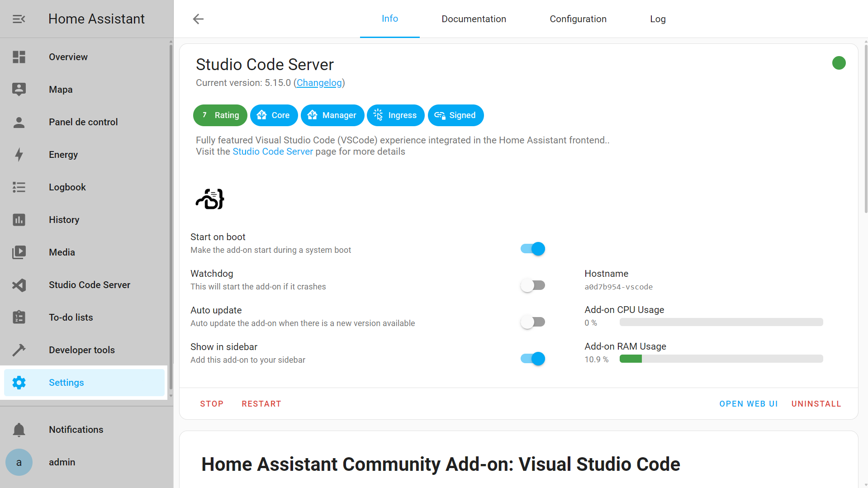
Task: Open the Changelog link
Action: pyautogui.click(x=319, y=83)
